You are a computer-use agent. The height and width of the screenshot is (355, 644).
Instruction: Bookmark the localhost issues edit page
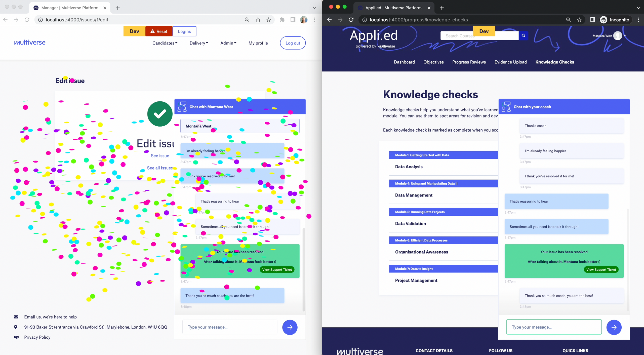(x=269, y=20)
